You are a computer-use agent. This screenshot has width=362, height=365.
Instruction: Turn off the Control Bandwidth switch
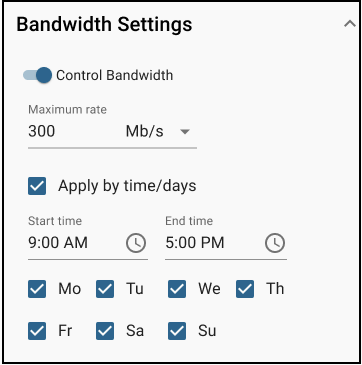37,75
